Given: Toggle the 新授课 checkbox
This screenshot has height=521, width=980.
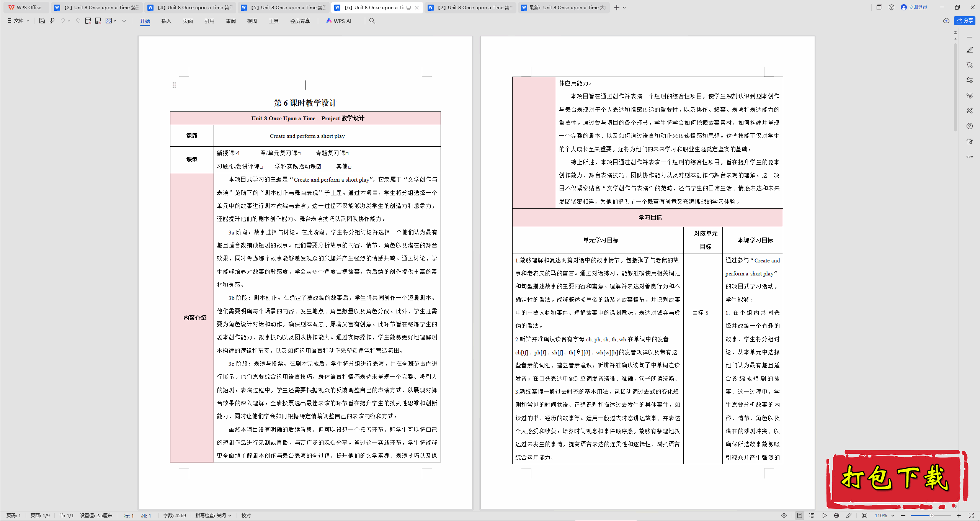Looking at the screenshot, I should pos(237,153).
